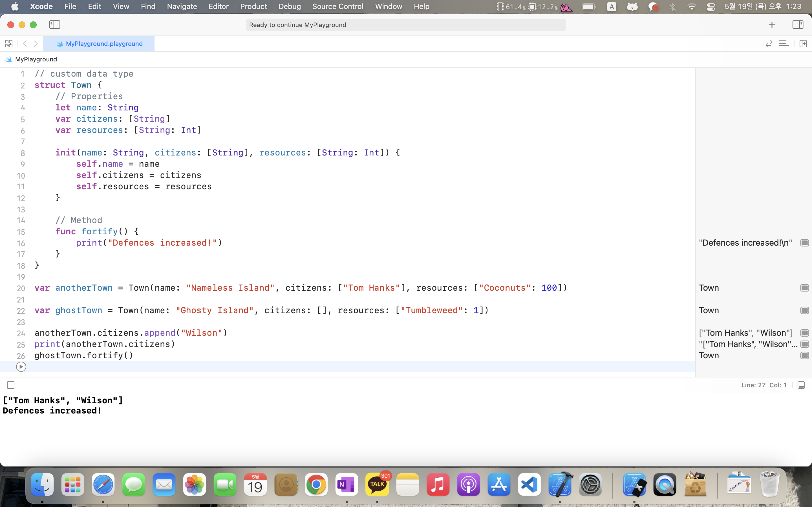Viewport: 812px width, 507px height.
Task: Toggle the navigator sidebar
Action: pos(55,25)
